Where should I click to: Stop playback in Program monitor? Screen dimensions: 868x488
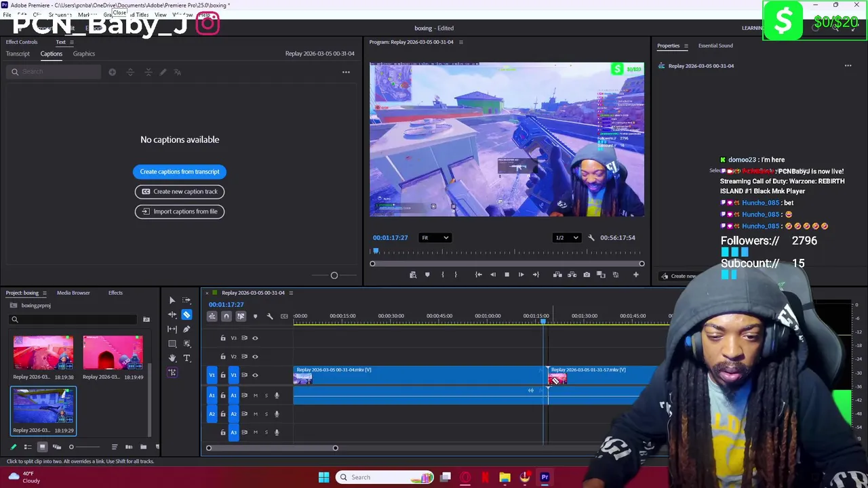(x=507, y=274)
